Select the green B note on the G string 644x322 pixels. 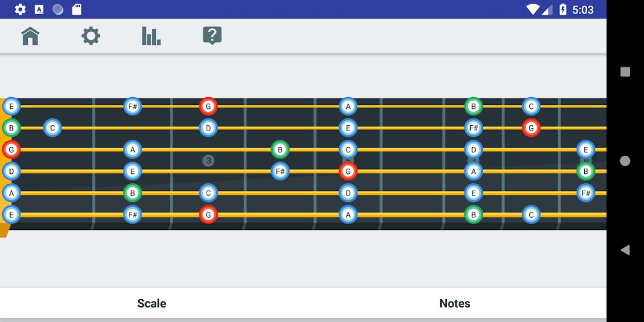[280, 149]
